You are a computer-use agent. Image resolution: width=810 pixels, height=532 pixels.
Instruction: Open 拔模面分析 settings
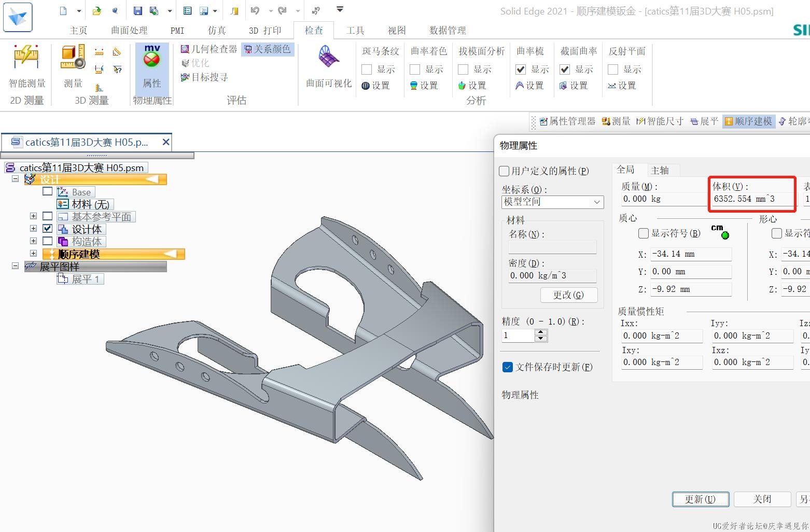pos(472,86)
